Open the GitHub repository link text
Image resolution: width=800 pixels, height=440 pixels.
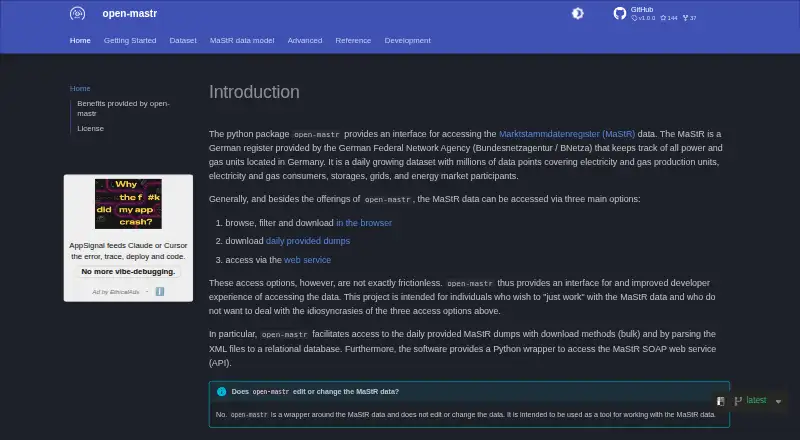pyautogui.click(x=642, y=9)
